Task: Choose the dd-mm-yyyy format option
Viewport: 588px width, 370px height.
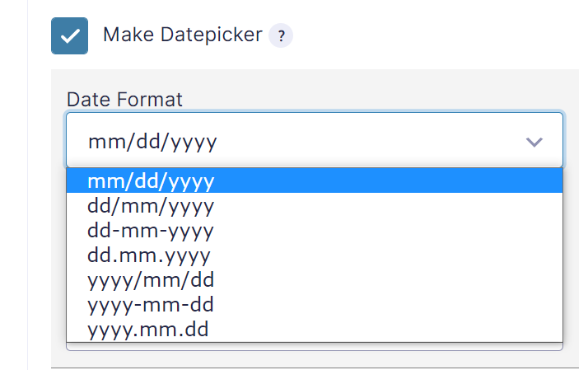Action: (x=315, y=230)
